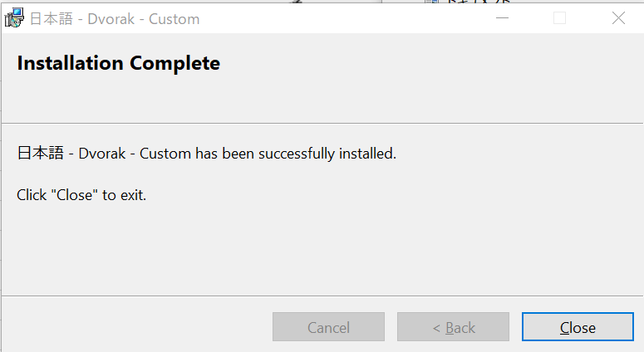The height and width of the screenshot is (352, 644).
Task: Click the Installation Complete heading
Action: (118, 63)
